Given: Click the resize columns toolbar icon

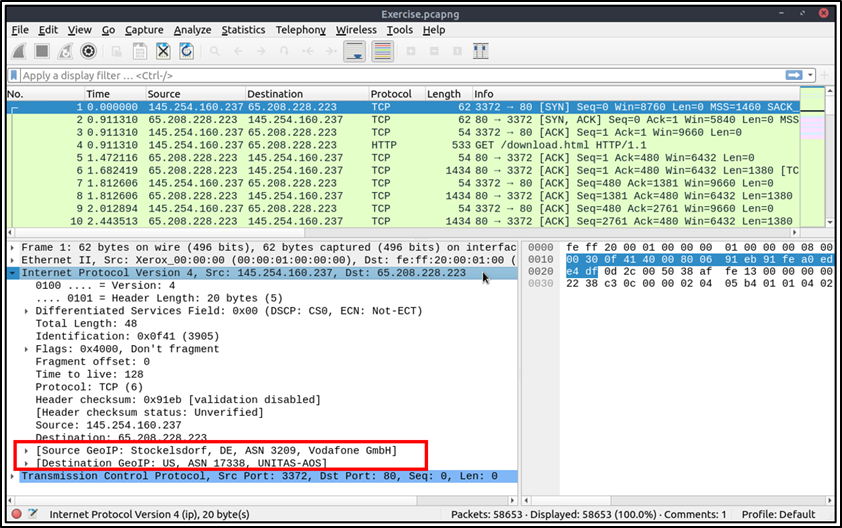Looking at the screenshot, I should [481, 51].
